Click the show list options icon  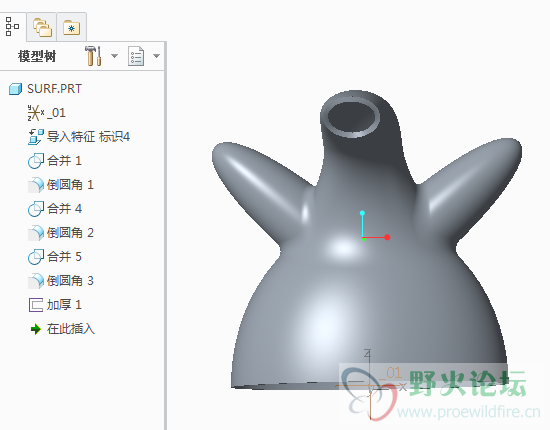tap(136, 56)
